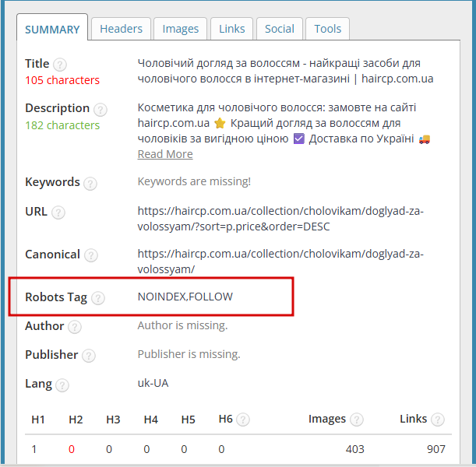Click the H4 column header
The image size is (476, 467).
click(151, 420)
